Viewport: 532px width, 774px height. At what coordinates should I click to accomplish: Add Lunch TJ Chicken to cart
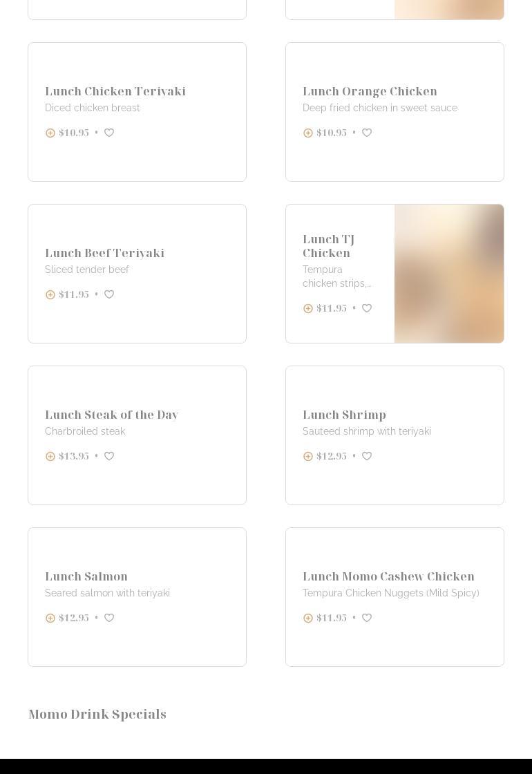pyautogui.click(x=308, y=308)
